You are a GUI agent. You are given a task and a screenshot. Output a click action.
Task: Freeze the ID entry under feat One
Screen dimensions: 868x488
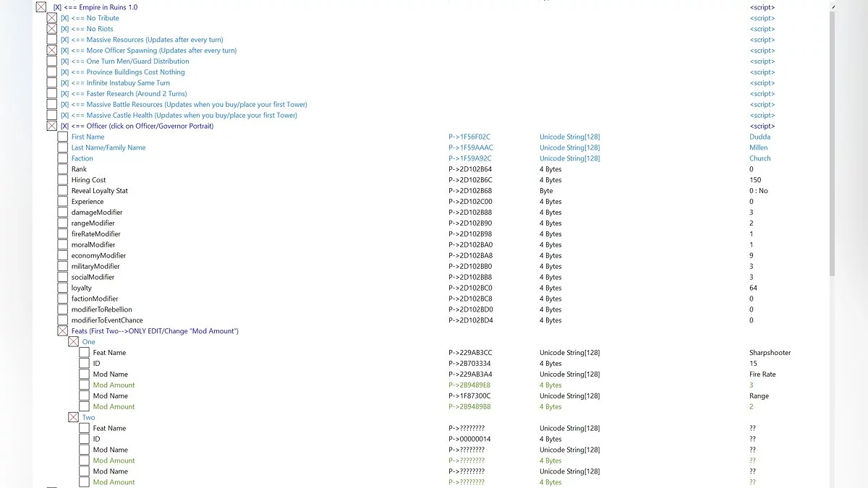[x=85, y=364]
